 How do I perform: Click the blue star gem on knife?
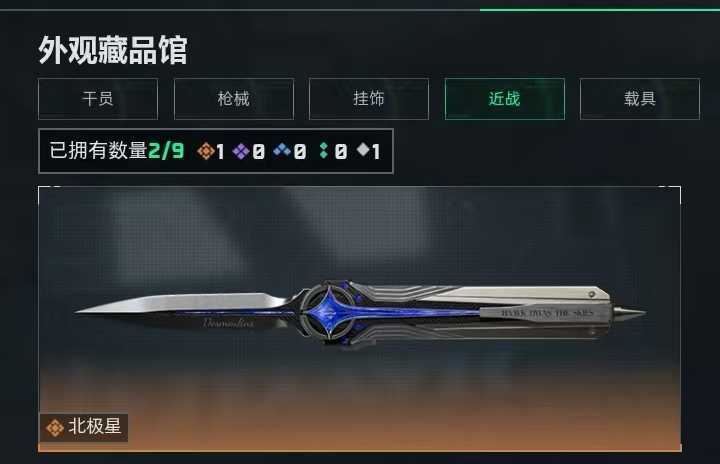(330, 311)
